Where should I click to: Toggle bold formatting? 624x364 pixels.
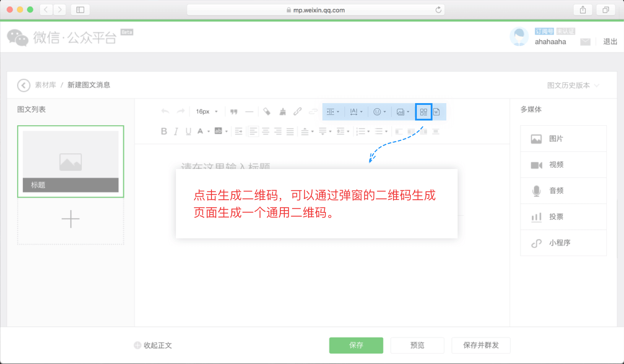coord(164,131)
